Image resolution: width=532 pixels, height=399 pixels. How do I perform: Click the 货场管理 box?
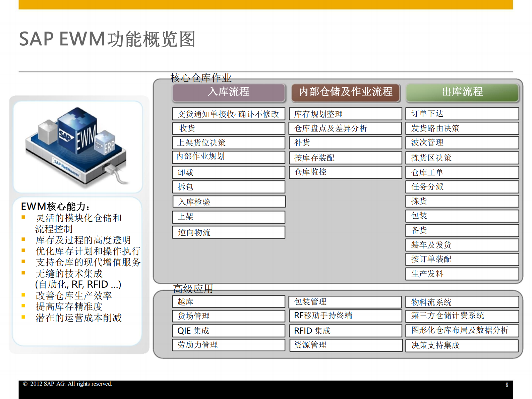click(x=229, y=316)
